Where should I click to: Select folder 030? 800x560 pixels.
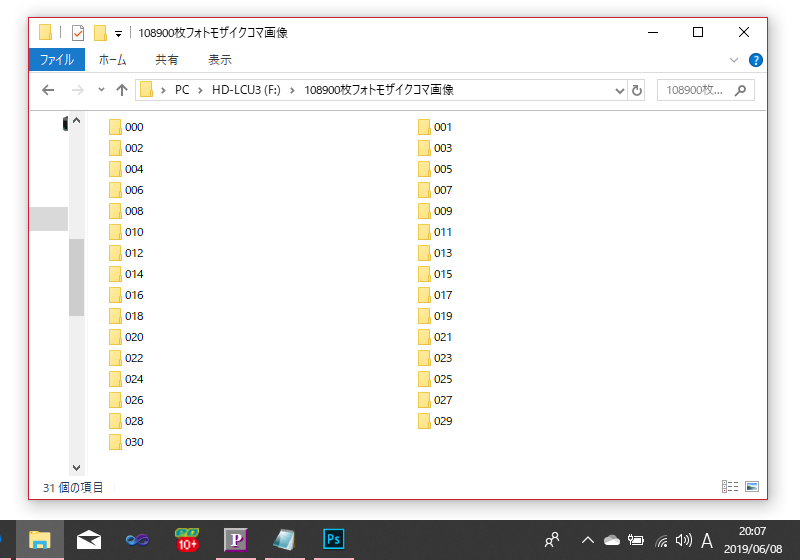[126, 442]
